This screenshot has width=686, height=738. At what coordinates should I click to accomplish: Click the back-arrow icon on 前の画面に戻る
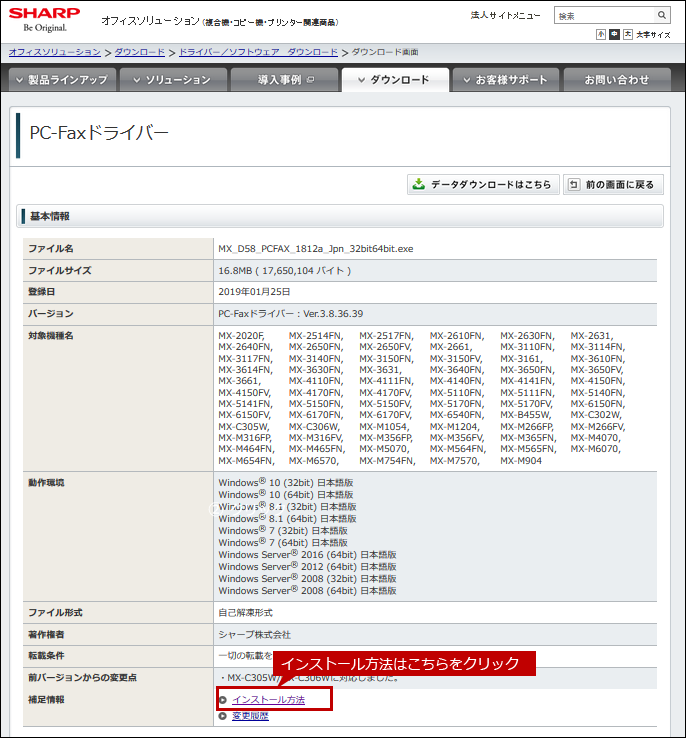tap(574, 184)
